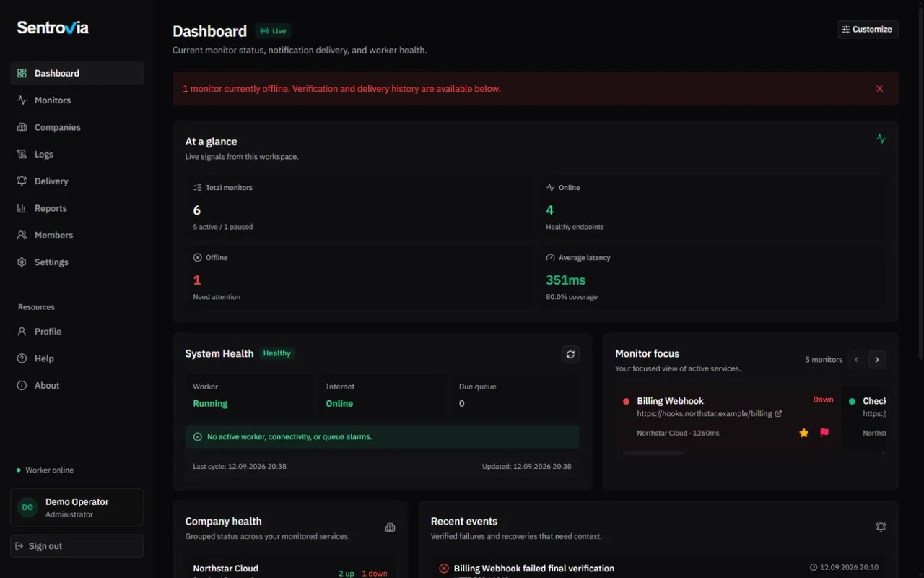924x578 pixels.
Task: Click the Delivery bell icon
Action: click(22, 181)
